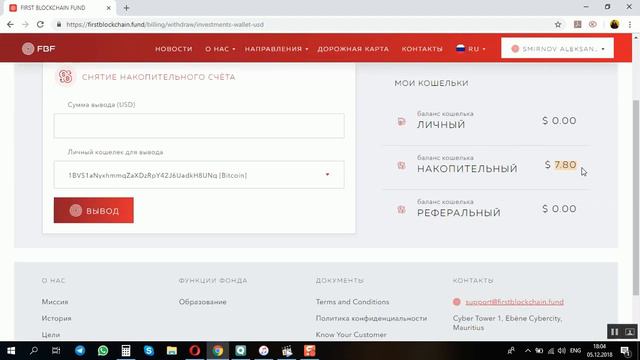Screen dimensions: 640x360
Task: Open Opera browser from taskbar
Action: [195, 351]
